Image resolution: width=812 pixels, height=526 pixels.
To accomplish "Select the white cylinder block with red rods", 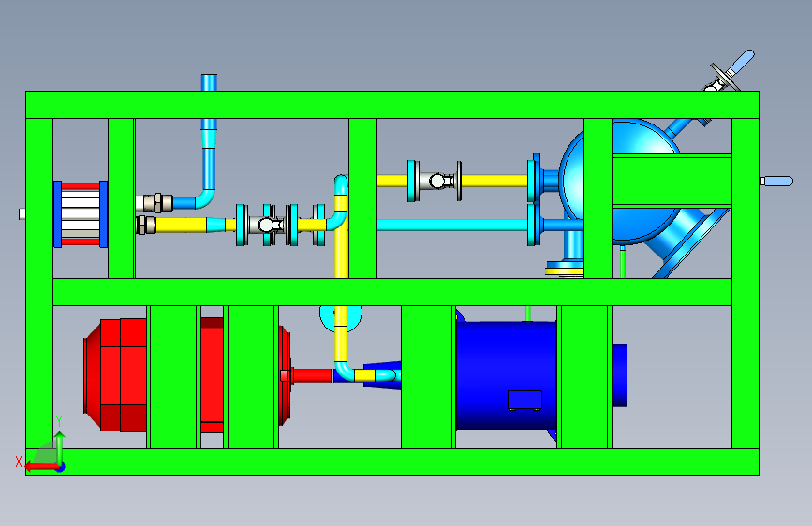I will 81,213.
